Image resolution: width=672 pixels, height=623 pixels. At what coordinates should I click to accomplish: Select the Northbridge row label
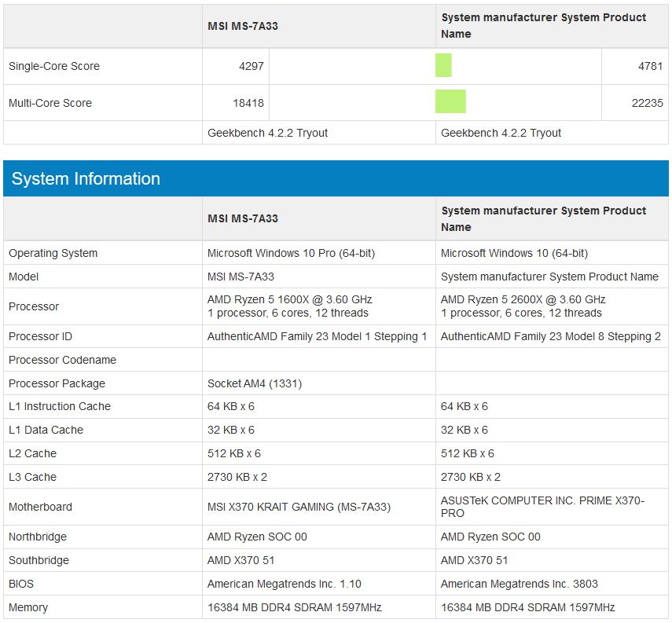click(38, 537)
